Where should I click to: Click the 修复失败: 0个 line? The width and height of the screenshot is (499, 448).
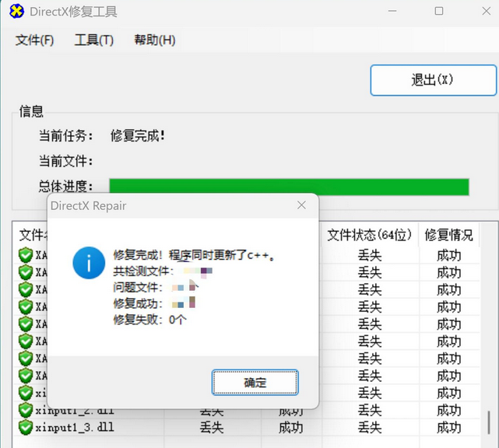coord(150,320)
